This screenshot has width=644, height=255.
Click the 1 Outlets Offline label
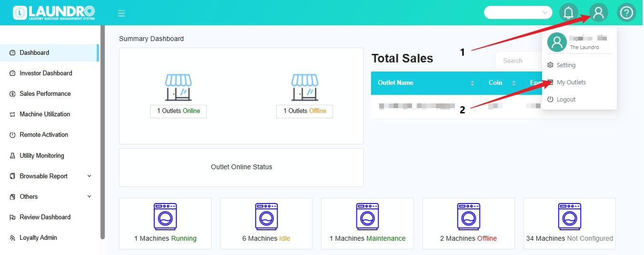click(304, 111)
